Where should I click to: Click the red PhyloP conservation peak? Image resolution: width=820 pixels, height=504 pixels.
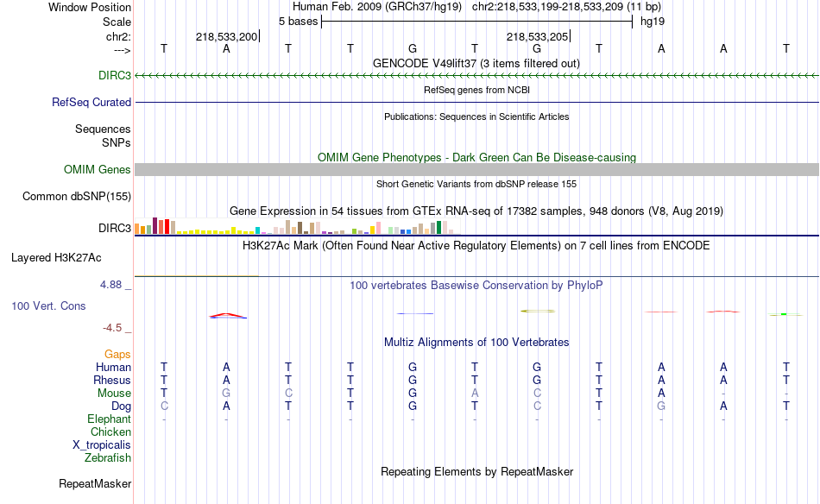227,315
